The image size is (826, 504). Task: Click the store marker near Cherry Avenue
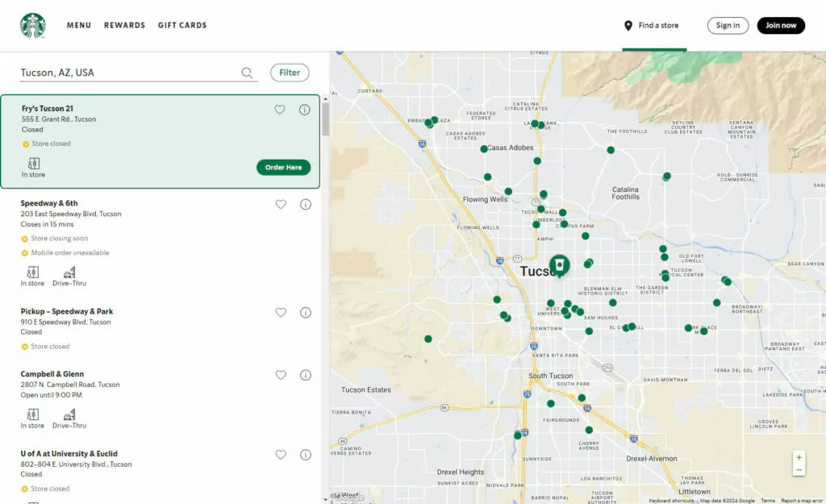pyautogui.click(x=589, y=431)
